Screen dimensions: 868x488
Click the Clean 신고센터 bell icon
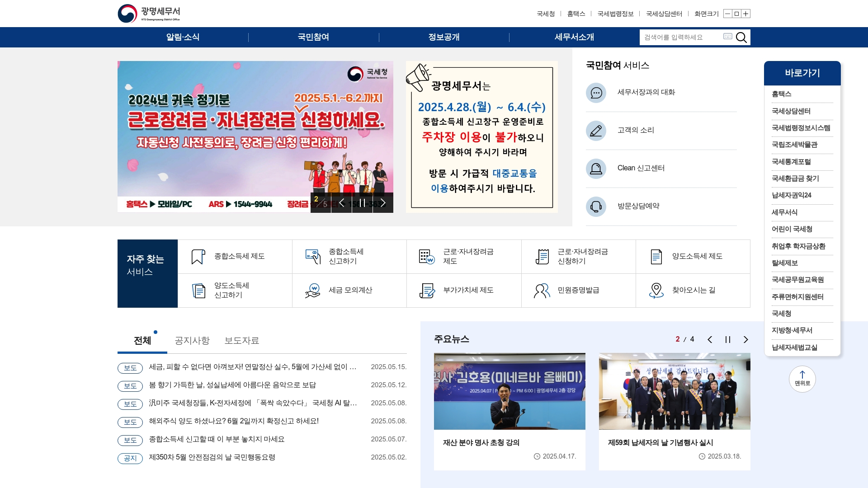pyautogui.click(x=596, y=169)
